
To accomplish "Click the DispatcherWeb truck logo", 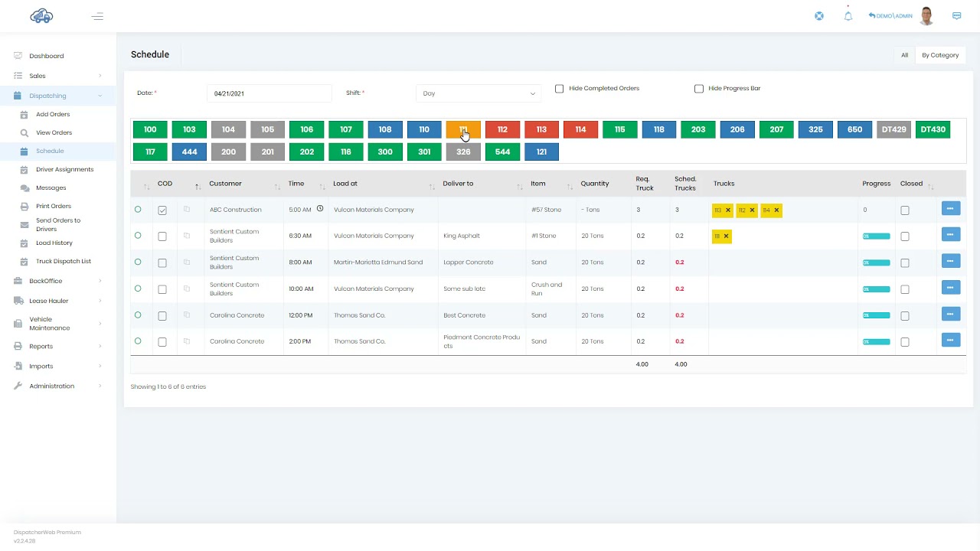I will 41,16.
